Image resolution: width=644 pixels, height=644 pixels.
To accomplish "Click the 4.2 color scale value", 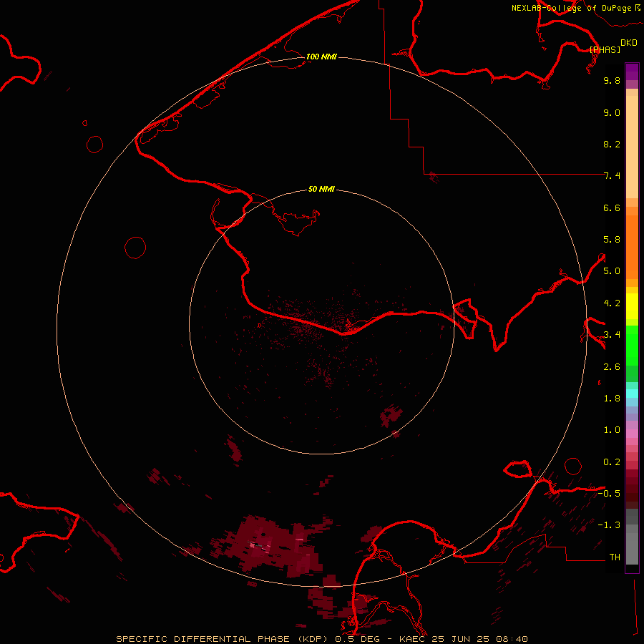I will point(612,303).
